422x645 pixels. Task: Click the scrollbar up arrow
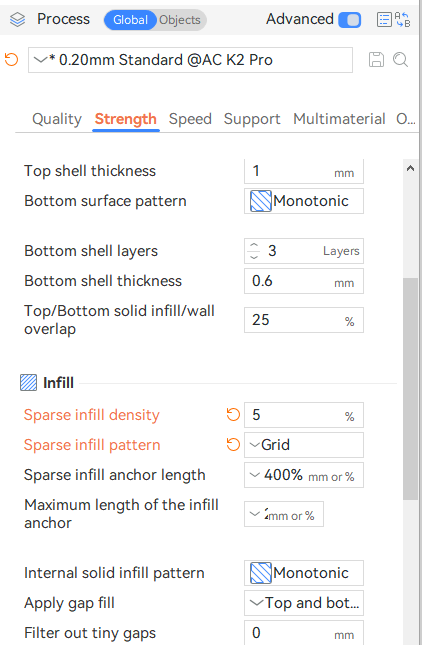click(x=410, y=168)
